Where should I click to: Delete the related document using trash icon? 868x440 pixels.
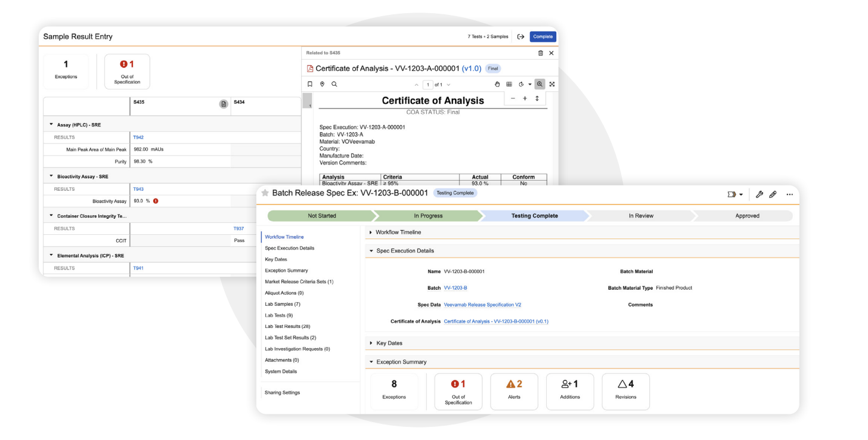(540, 53)
